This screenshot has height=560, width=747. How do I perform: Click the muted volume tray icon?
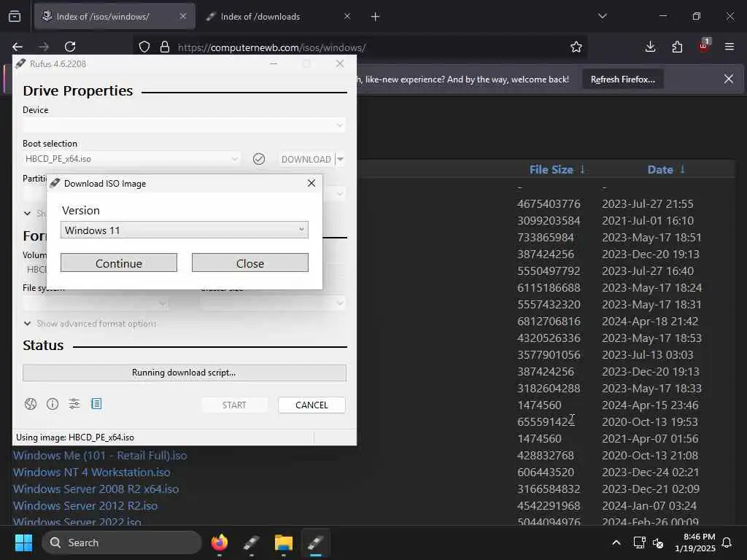tap(658, 542)
